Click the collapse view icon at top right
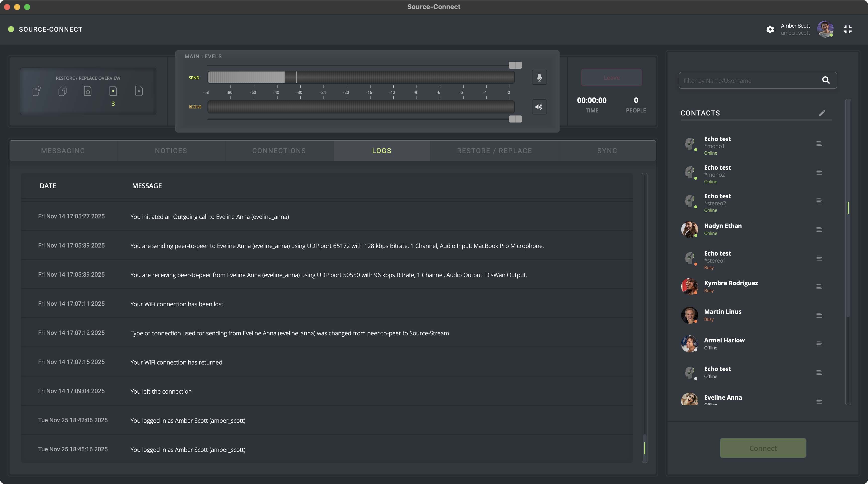This screenshot has width=868, height=484. pos(847,29)
